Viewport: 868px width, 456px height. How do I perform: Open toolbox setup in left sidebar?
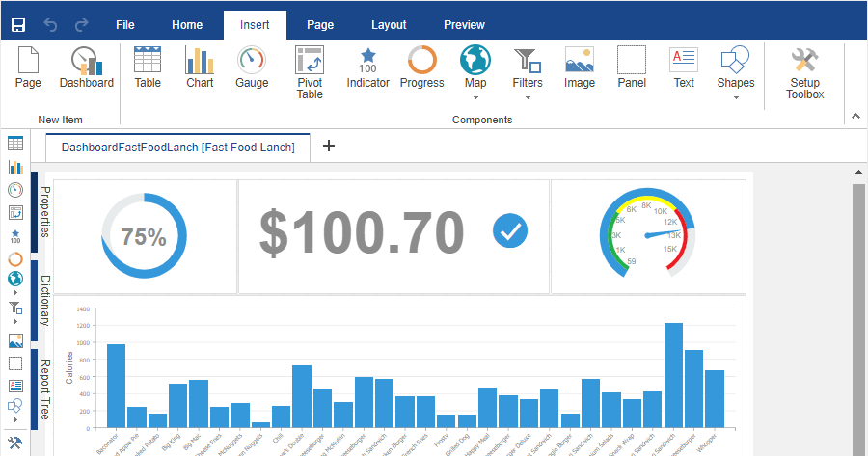point(15,443)
